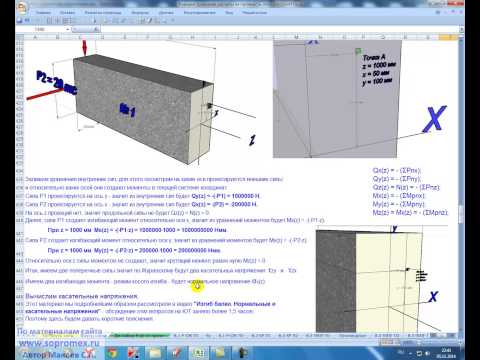
Task: Click the vertical scrollbar on the right edge
Action: [461, 187]
